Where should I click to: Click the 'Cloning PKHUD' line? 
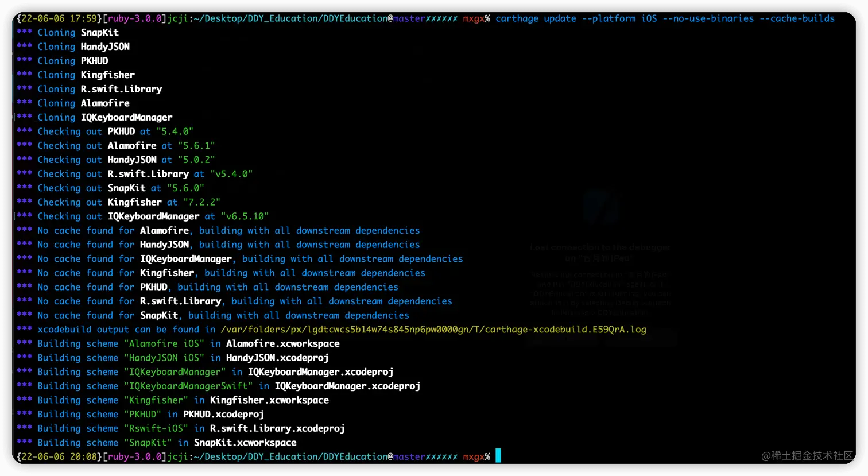click(63, 61)
